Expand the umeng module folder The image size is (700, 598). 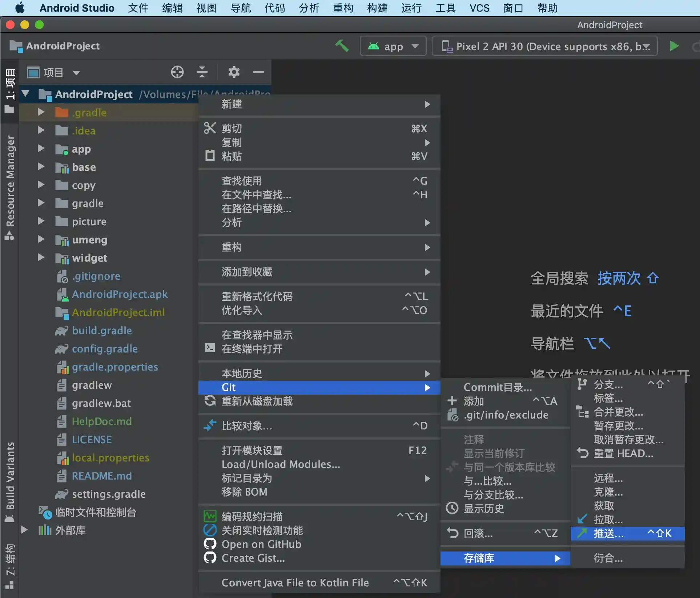(41, 239)
